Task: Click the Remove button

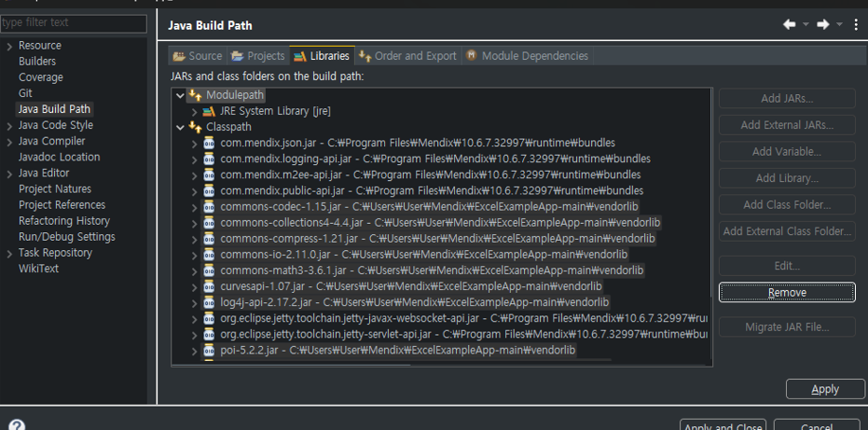Action: pyautogui.click(x=787, y=293)
